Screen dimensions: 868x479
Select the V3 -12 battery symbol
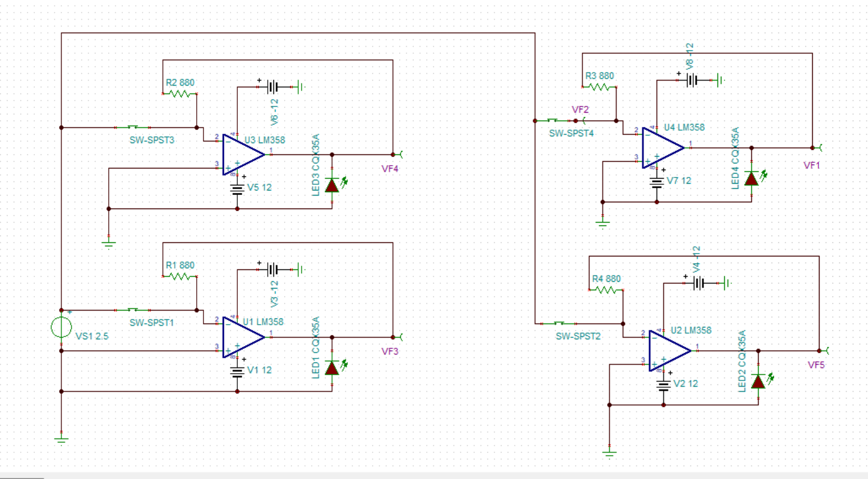click(273, 269)
